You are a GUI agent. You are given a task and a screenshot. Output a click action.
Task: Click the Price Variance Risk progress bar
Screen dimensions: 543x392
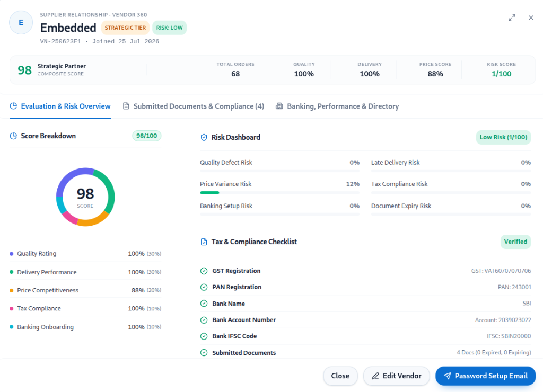coord(280,193)
